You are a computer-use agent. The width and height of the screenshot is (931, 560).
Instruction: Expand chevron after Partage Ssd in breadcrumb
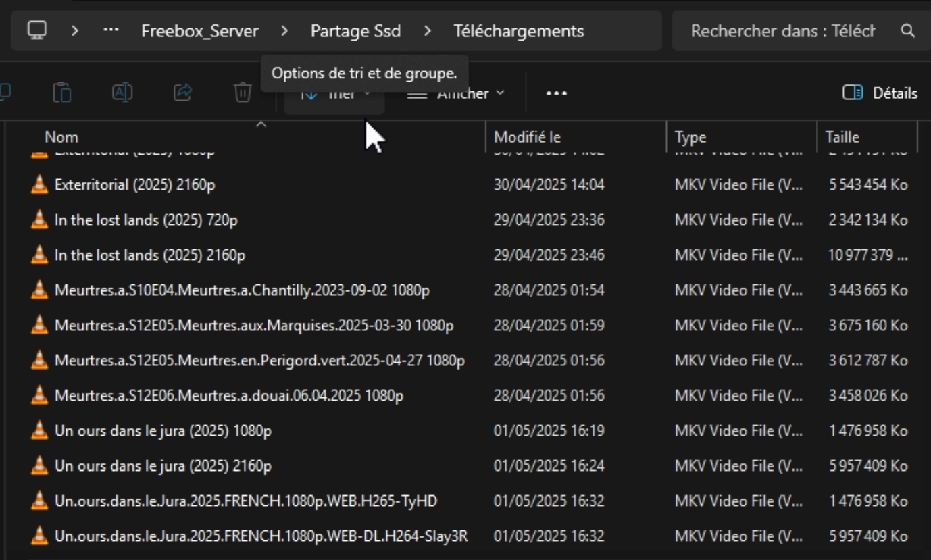427,31
